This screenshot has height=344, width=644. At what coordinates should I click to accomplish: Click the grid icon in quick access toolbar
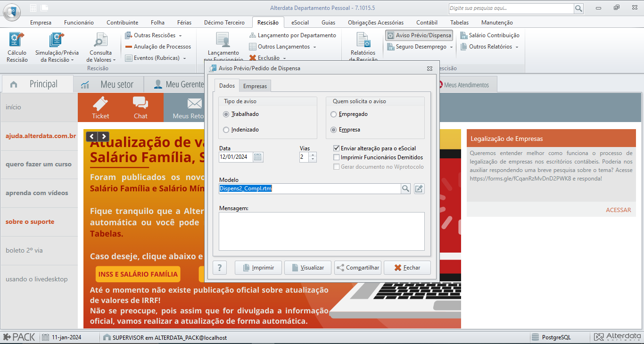pyautogui.click(x=33, y=8)
